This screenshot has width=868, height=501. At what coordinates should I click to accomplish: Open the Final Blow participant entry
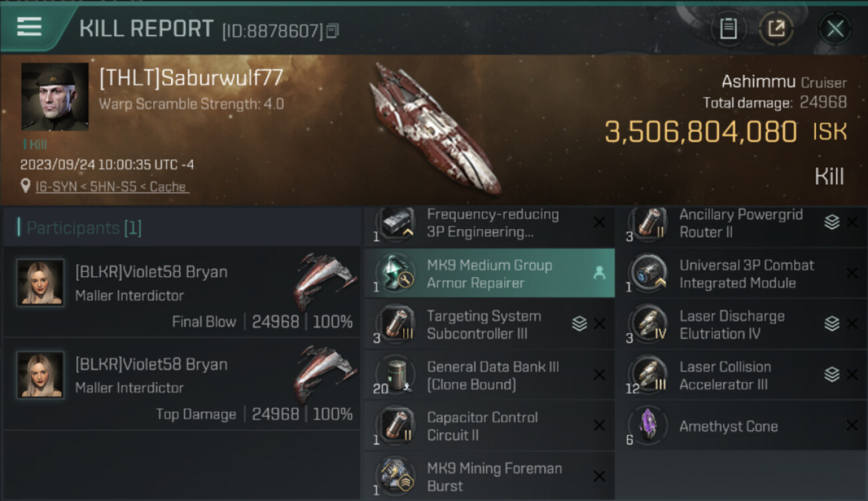(182, 292)
